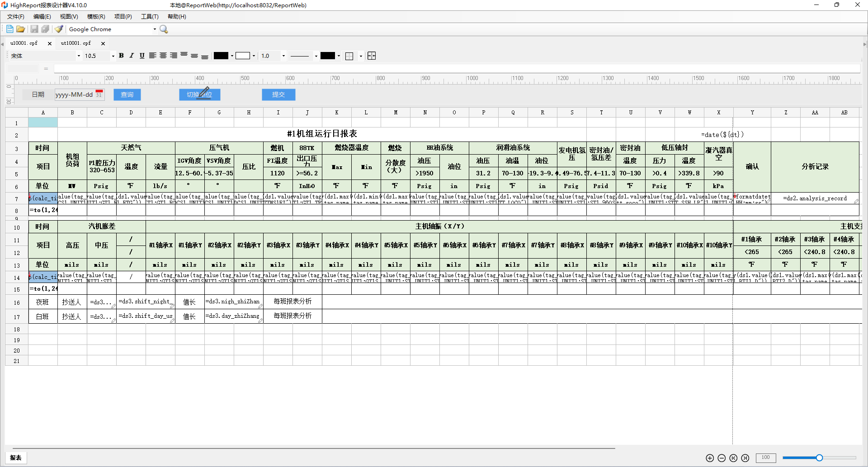
Task: Click the white background color swatch
Action: [x=243, y=56]
